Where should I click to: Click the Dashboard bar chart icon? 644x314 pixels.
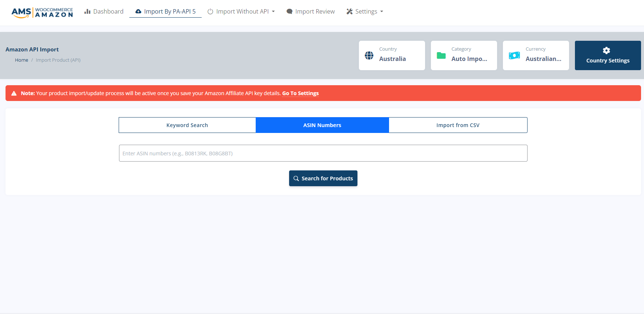pyautogui.click(x=87, y=12)
